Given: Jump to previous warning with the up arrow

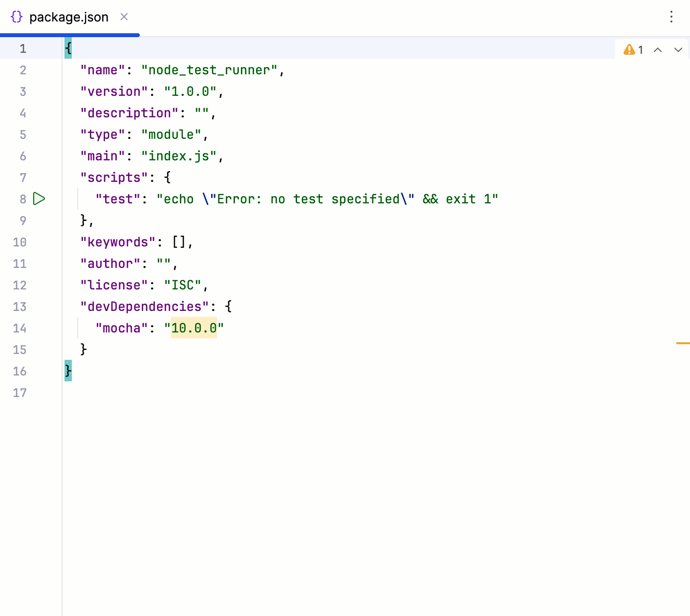Looking at the screenshot, I should (x=657, y=49).
